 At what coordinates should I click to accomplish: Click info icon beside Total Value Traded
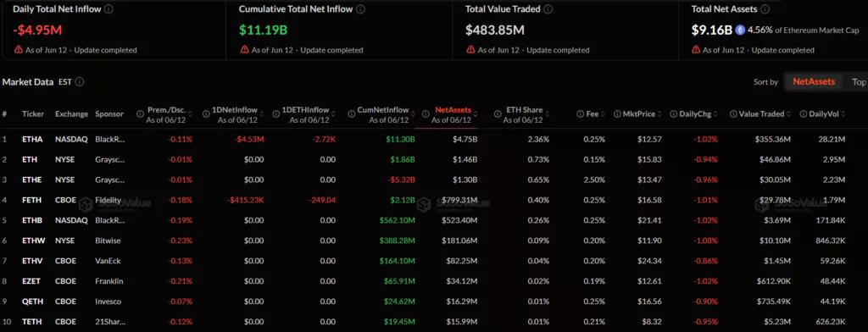tap(548, 9)
